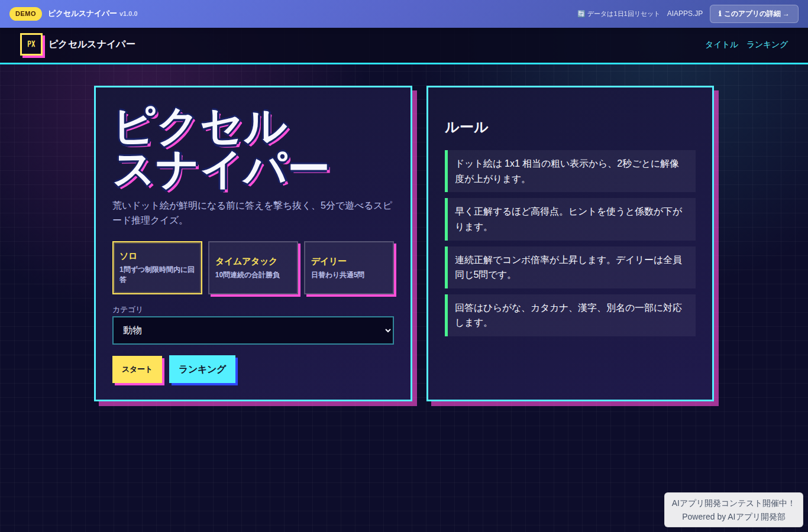Open the タイトル nav link
Image resolution: width=808 pixels, height=532 pixels.
722,44
